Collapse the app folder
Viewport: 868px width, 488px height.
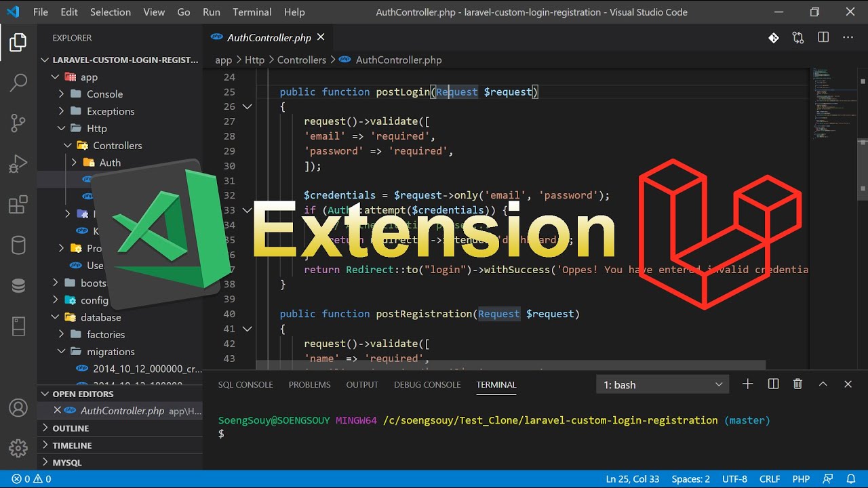tap(56, 77)
